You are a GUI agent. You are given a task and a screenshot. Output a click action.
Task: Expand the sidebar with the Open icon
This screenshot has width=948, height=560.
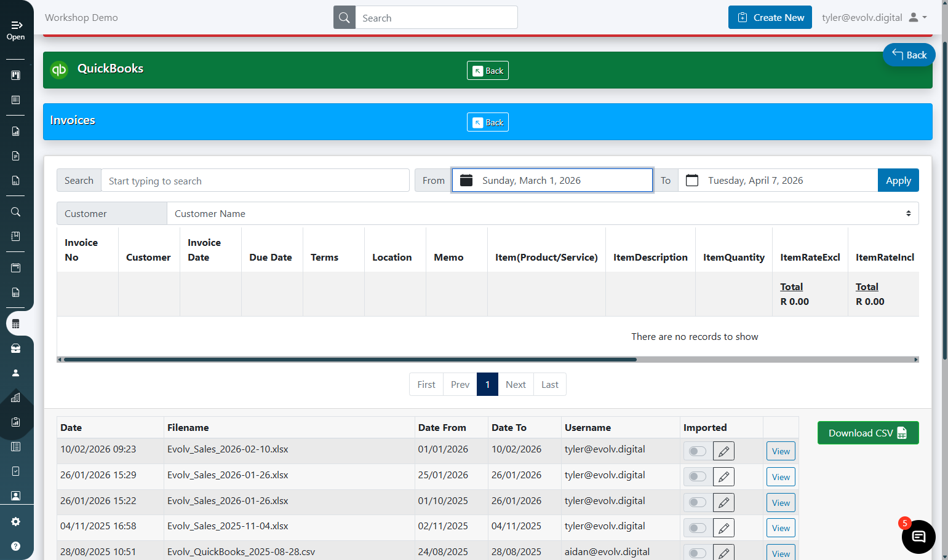click(16, 30)
